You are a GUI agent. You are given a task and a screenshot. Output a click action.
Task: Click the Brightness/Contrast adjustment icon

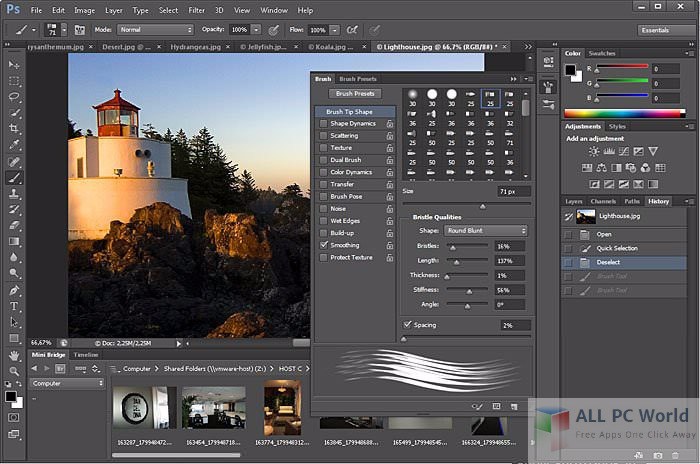point(593,151)
